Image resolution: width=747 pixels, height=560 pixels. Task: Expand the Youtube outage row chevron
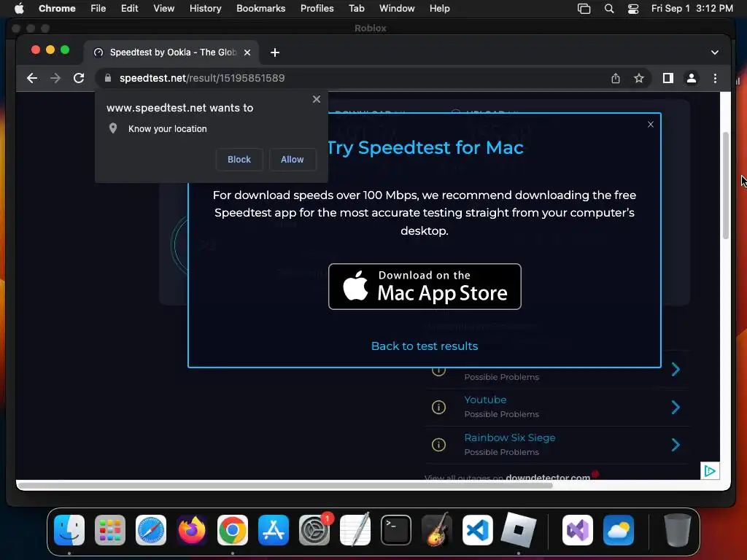[x=676, y=407]
